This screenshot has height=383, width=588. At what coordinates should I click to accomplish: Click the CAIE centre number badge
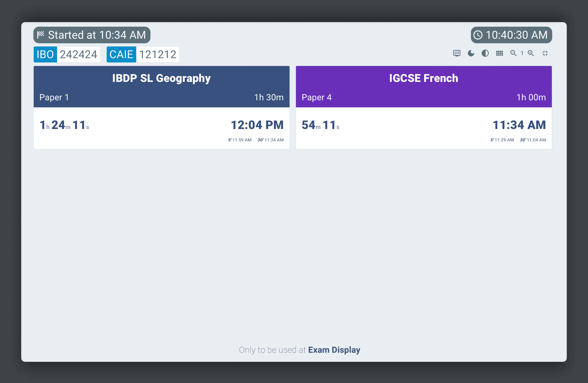143,54
